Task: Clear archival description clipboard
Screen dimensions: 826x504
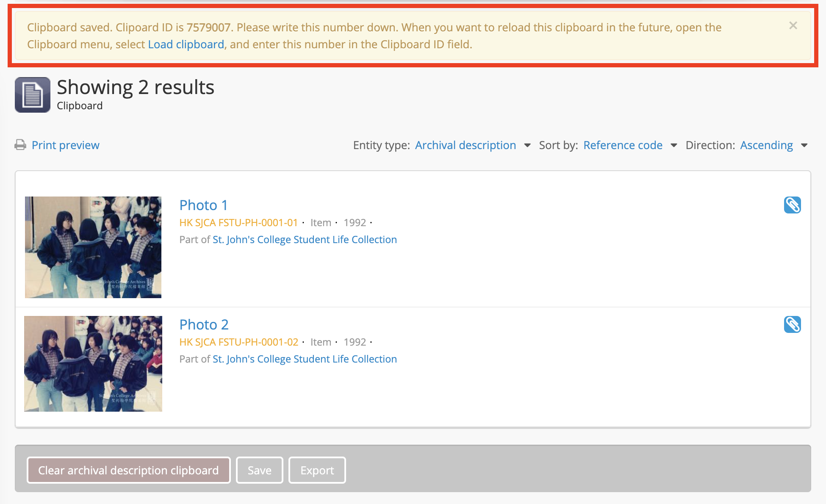Action: (128, 470)
